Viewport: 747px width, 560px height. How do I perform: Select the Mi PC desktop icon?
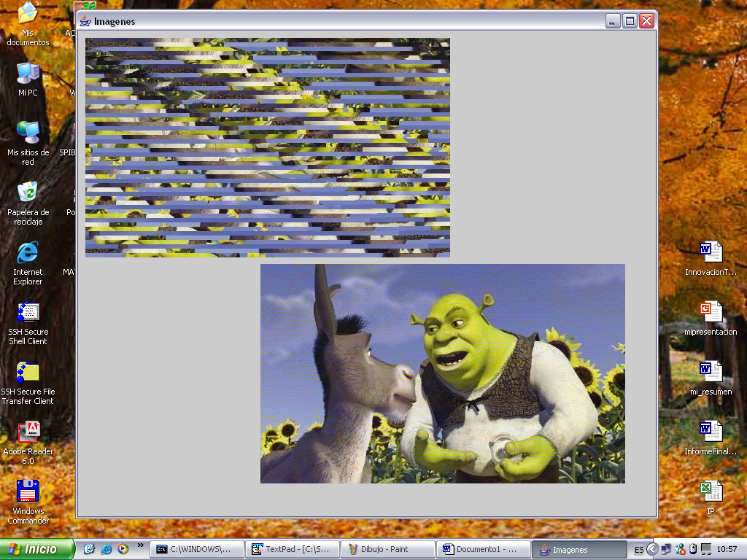click(28, 79)
